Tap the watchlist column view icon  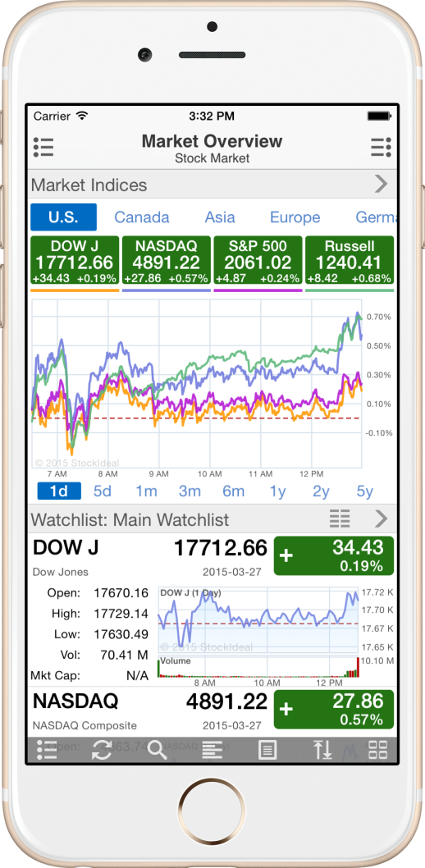[x=339, y=519]
